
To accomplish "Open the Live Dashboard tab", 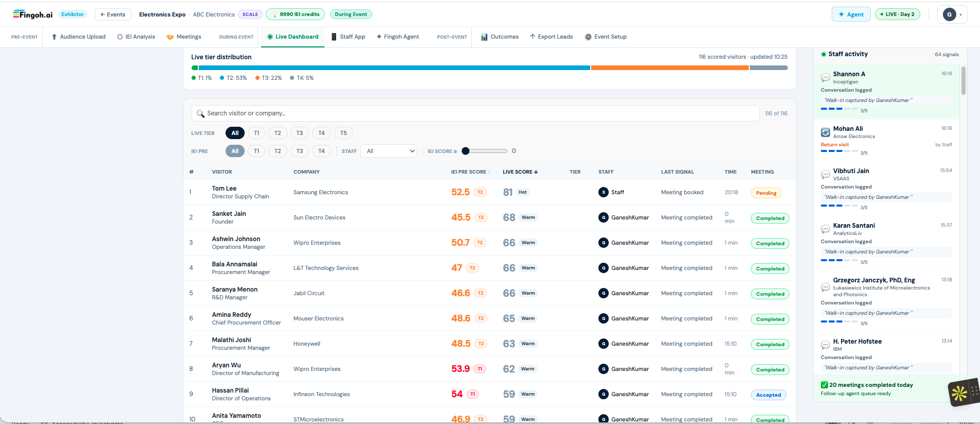I will coord(293,37).
